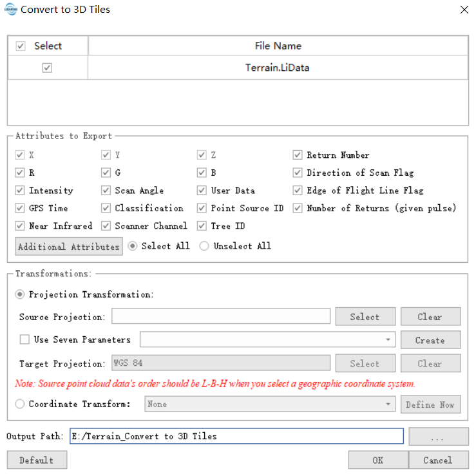This screenshot has width=476, height=476.
Task: Confirm conversion with the OK button
Action: 377,460
